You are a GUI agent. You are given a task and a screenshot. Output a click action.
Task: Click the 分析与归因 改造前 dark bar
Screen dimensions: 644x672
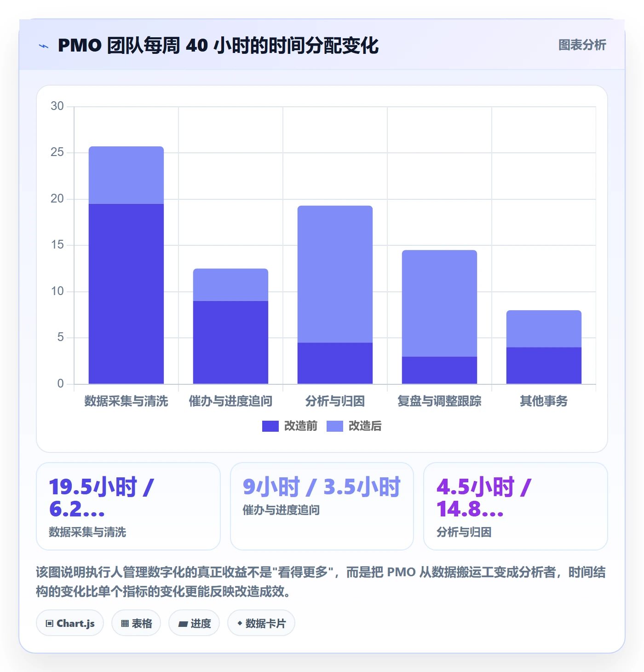pyautogui.click(x=335, y=363)
